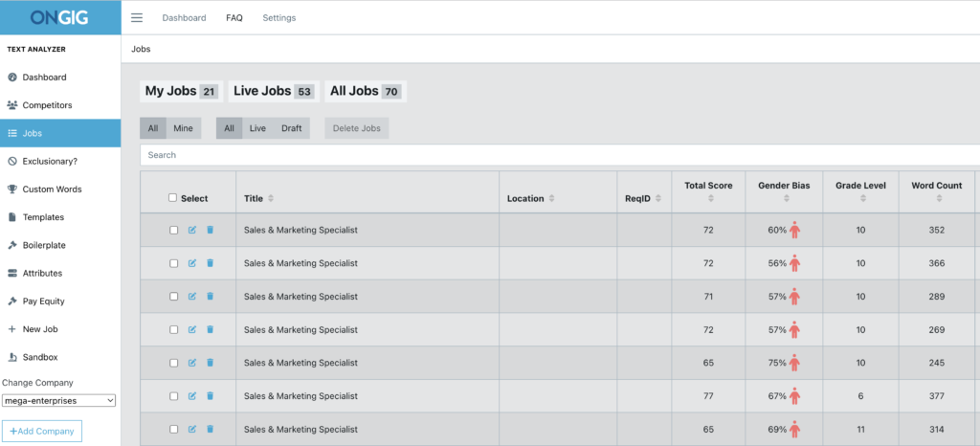
Task: Edit the job with 377 word count
Action: coord(191,395)
